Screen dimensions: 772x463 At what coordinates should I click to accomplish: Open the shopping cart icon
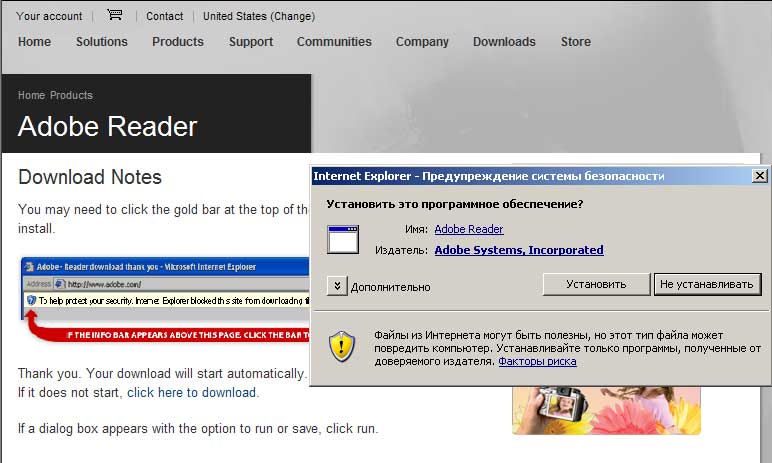115,15
